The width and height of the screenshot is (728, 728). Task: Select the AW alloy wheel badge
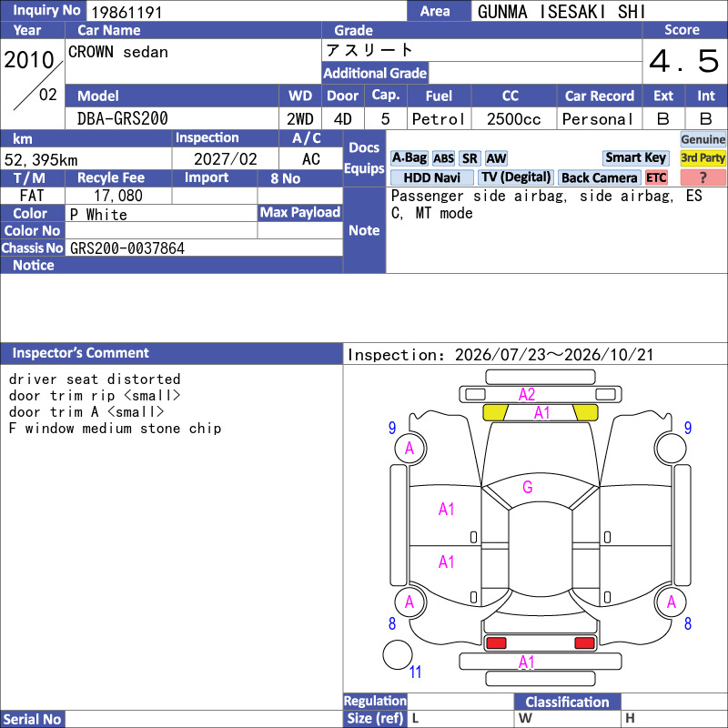pos(496,158)
